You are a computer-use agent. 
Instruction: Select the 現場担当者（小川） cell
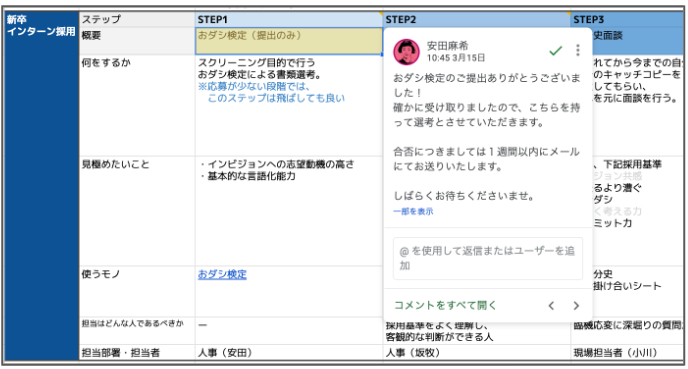coord(627,352)
